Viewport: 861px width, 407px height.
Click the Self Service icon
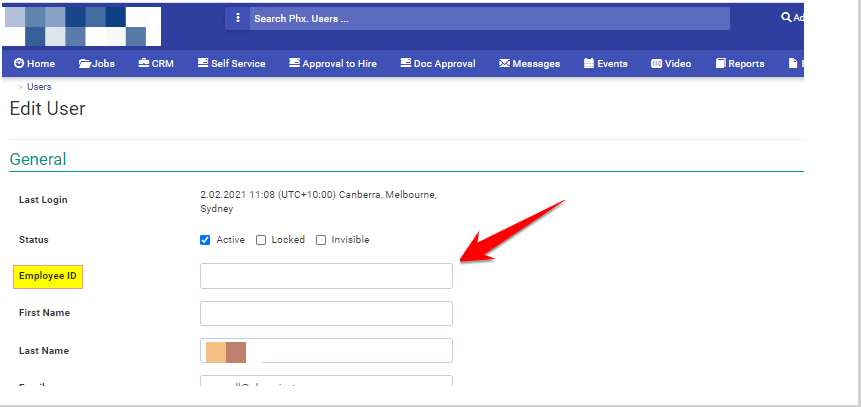click(203, 63)
